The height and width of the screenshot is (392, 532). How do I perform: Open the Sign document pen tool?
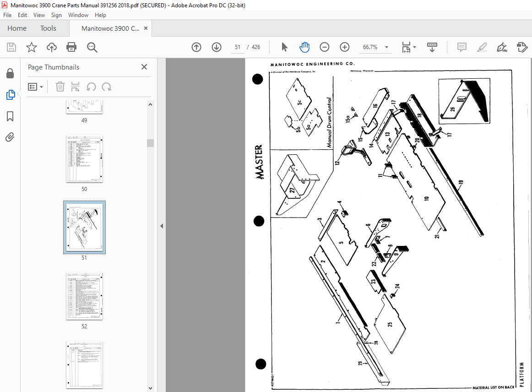502,47
